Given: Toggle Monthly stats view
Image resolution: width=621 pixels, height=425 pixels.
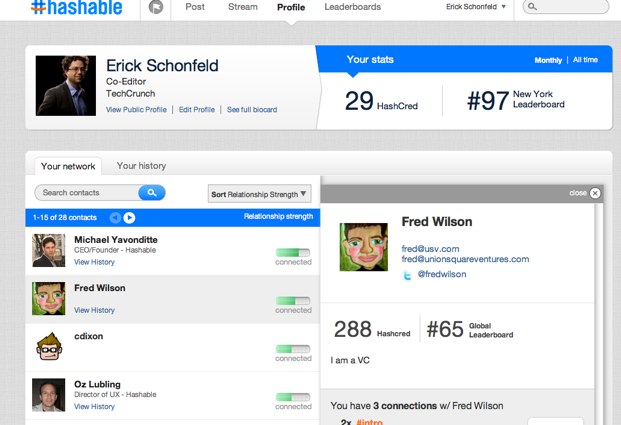Looking at the screenshot, I should click(x=548, y=60).
